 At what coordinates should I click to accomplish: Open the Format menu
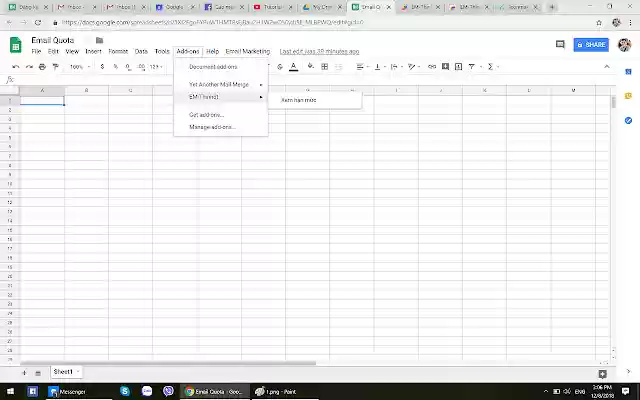coord(118,51)
